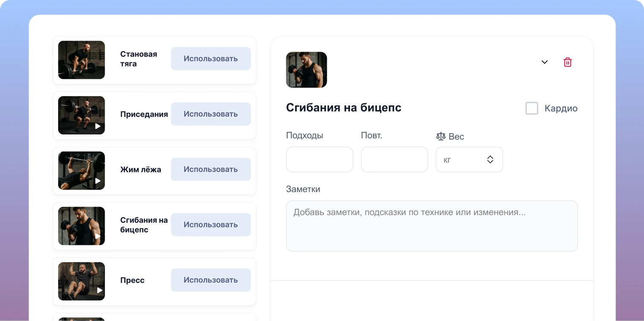
Task: Open the Становая тяга thumbnail image
Action: (x=82, y=60)
